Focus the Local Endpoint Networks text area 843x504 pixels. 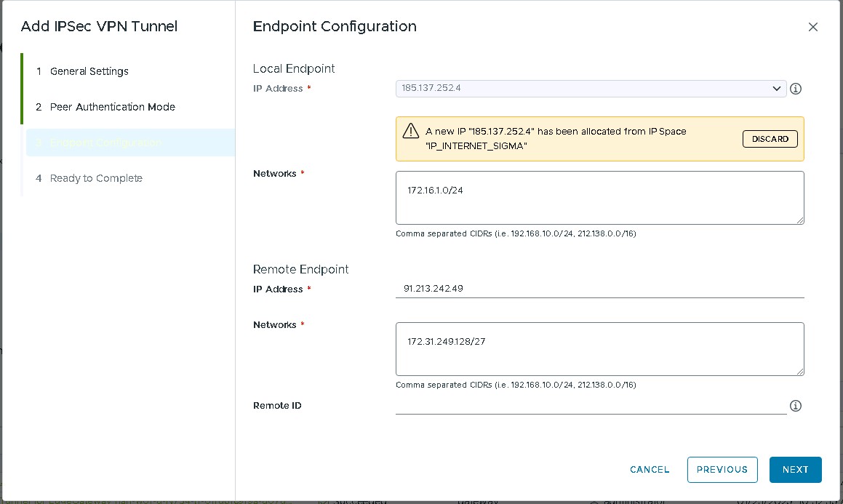click(599, 198)
